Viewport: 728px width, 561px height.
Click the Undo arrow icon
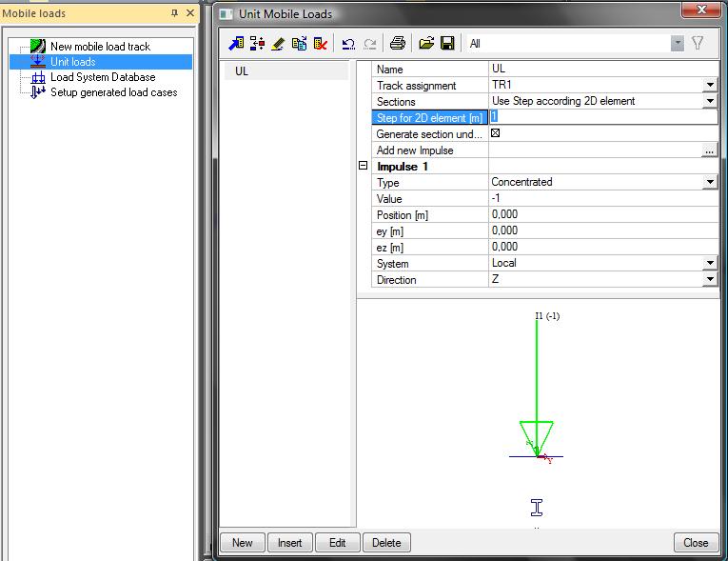click(348, 44)
